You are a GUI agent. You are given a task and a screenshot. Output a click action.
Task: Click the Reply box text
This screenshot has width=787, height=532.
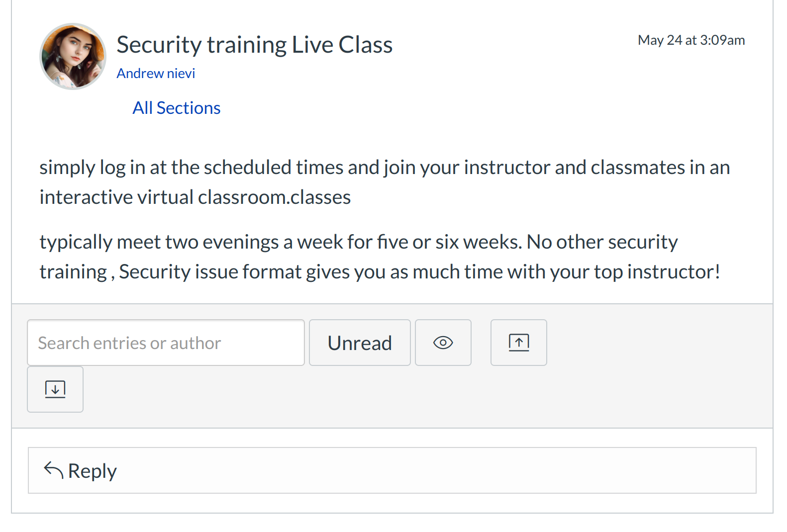point(93,471)
